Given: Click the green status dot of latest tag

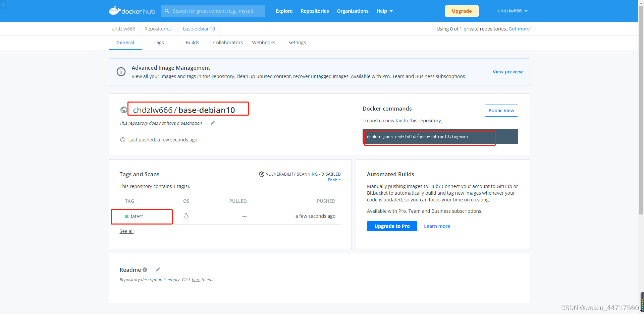Looking at the screenshot, I should tap(127, 216).
